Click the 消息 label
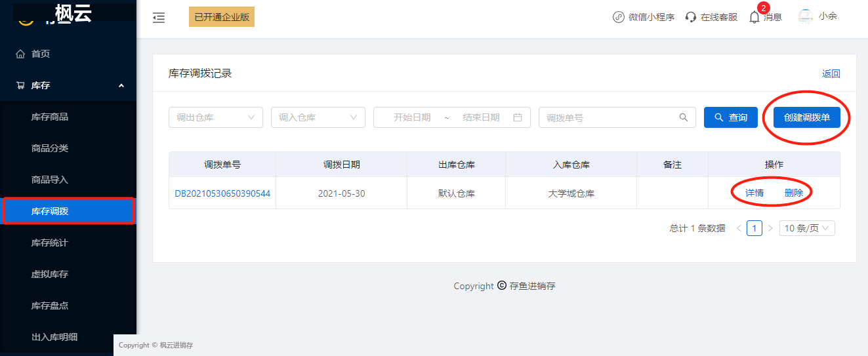This screenshot has height=356, width=868. coord(773,18)
